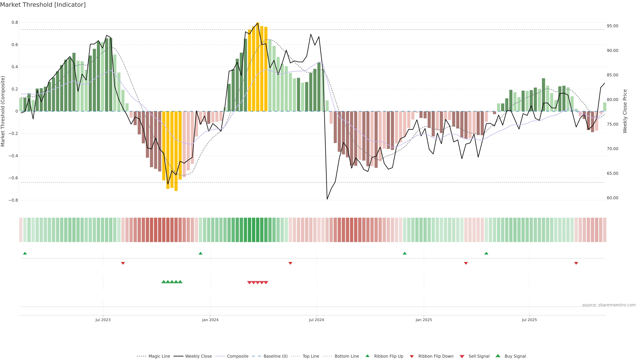Click the last red ribbon flip down marker

576,263
